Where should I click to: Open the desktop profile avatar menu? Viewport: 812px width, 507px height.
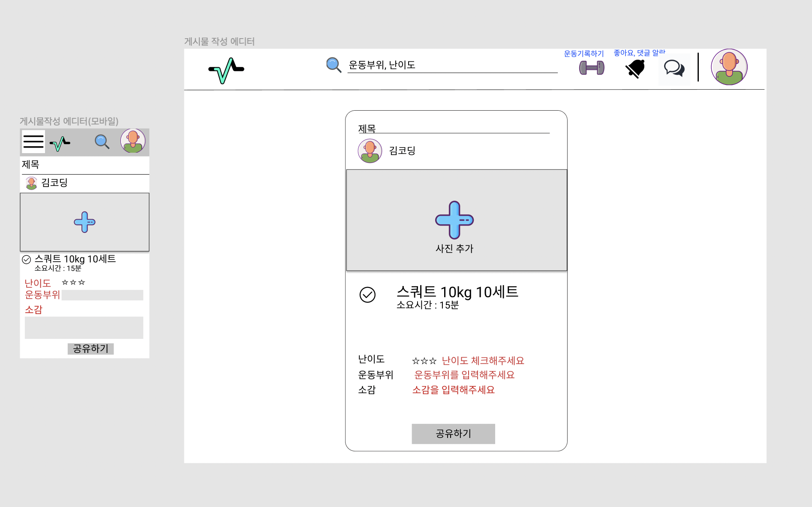point(729,67)
